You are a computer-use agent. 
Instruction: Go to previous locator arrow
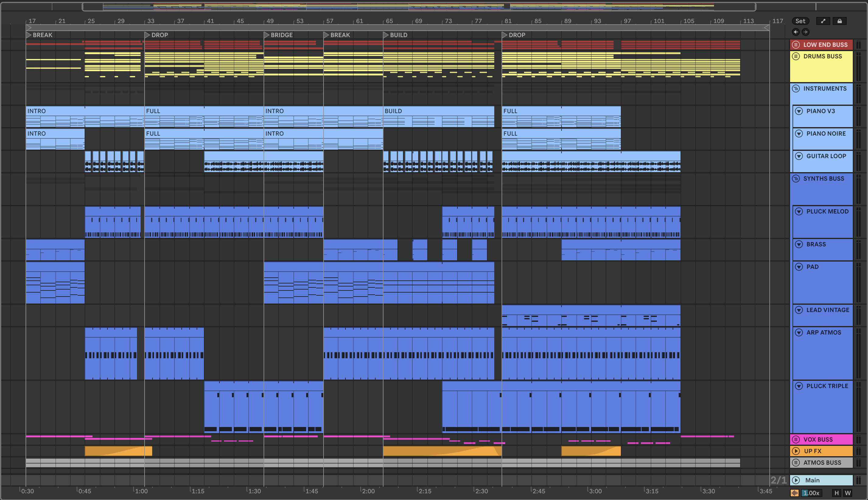(796, 32)
